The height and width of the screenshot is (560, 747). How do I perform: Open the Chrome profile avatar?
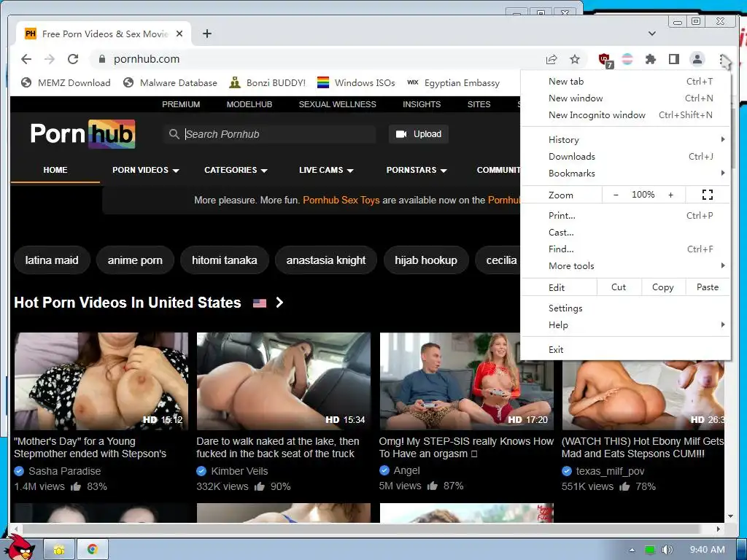tap(697, 59)
